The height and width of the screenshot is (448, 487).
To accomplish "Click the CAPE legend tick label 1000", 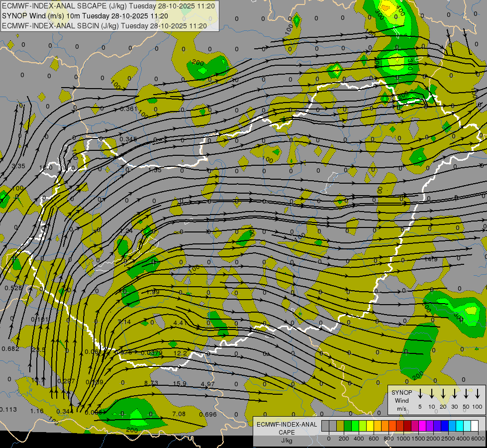I will point(403,439).
